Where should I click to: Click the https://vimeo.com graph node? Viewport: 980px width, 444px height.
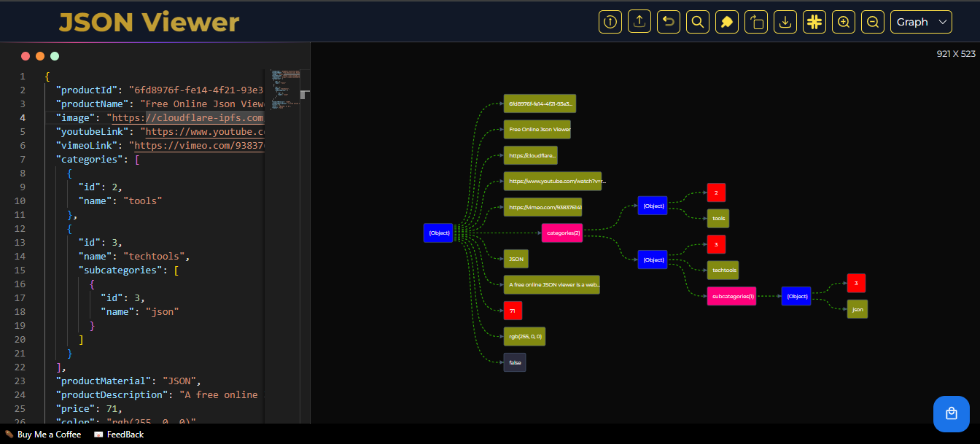(x=543, y=208)
